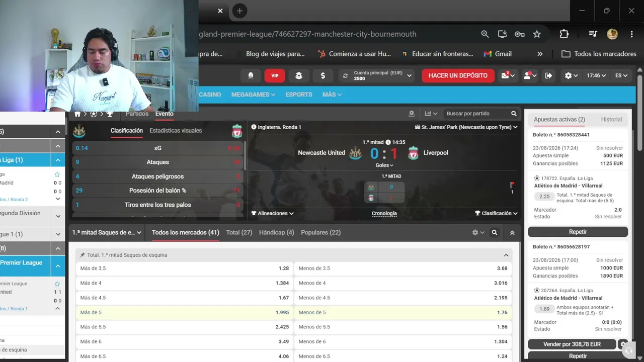Open the site settings gear

[571, 75]
